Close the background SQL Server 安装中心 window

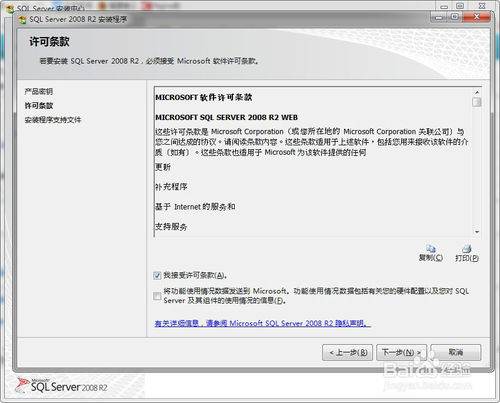[482, 6]
